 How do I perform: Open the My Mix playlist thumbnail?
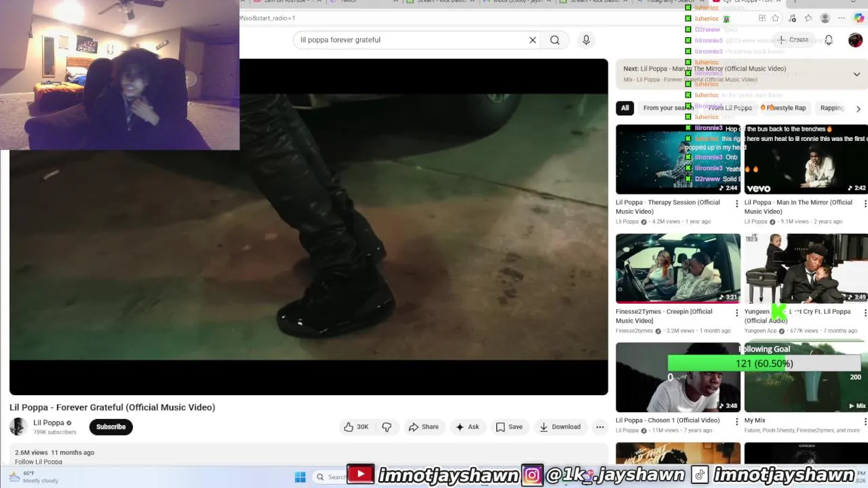[806, 378]
